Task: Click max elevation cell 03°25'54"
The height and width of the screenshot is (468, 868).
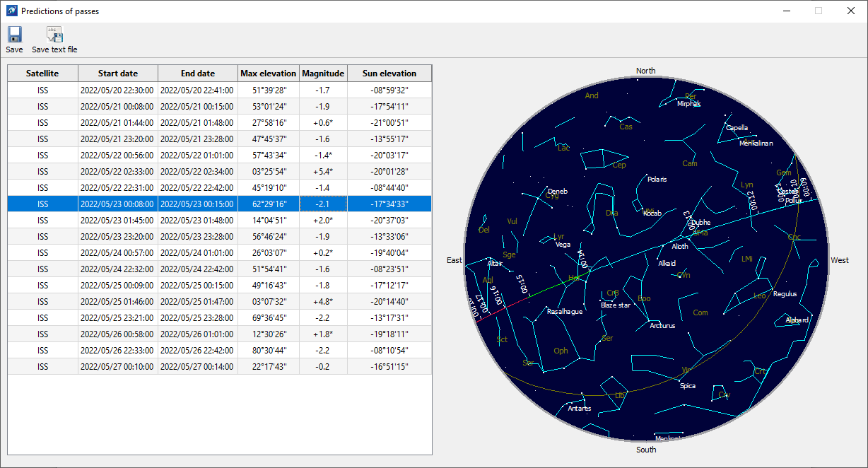Action: pos(269,171)
